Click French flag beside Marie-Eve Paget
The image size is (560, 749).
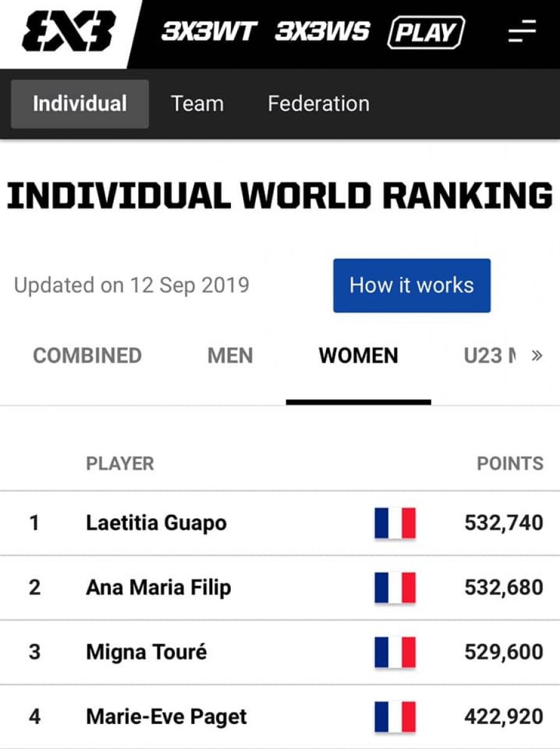(x=395, y=717)
